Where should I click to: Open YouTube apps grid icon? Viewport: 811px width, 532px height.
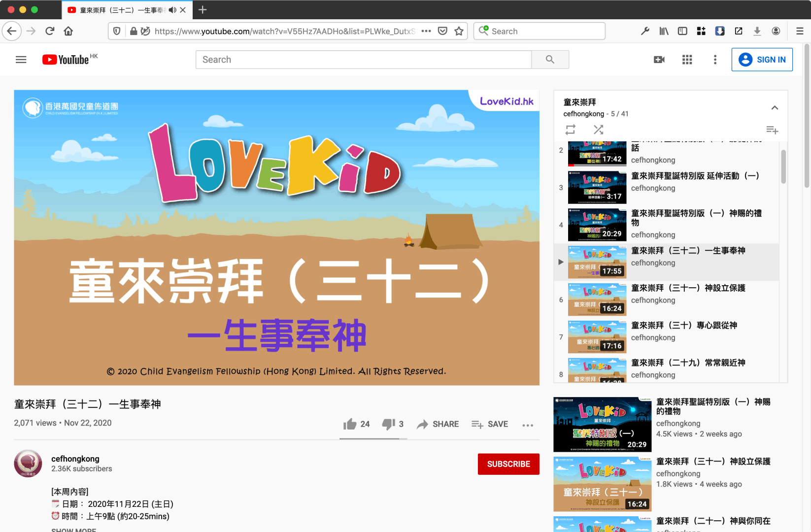tap(687, 60)
